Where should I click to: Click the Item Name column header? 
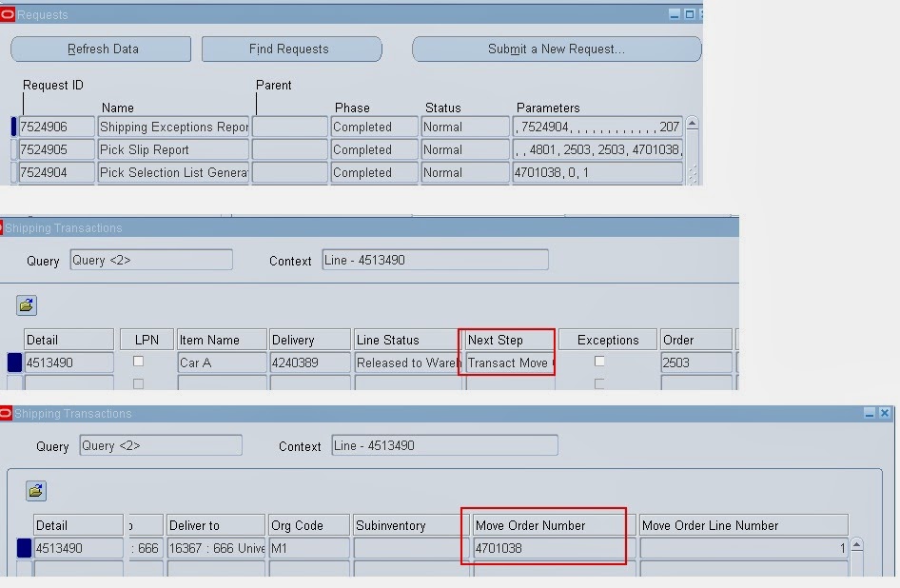pyautogui.click(x=222, y=340)
